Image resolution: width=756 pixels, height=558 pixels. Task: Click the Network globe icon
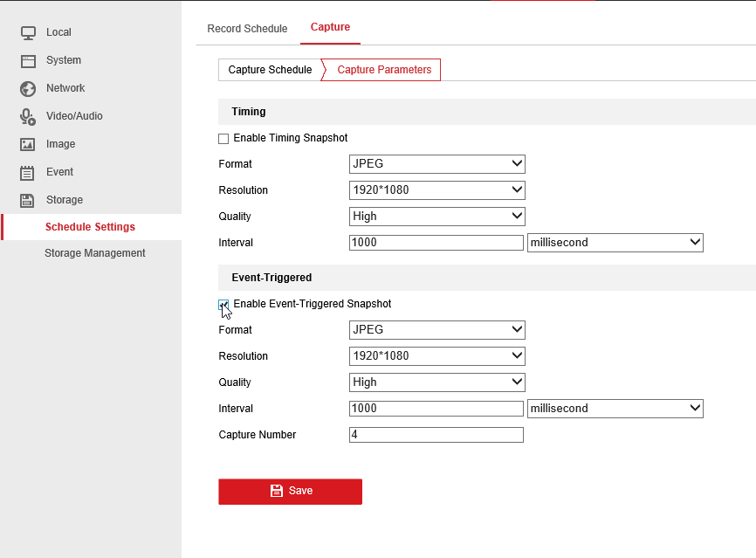click(x=28, y=88)
